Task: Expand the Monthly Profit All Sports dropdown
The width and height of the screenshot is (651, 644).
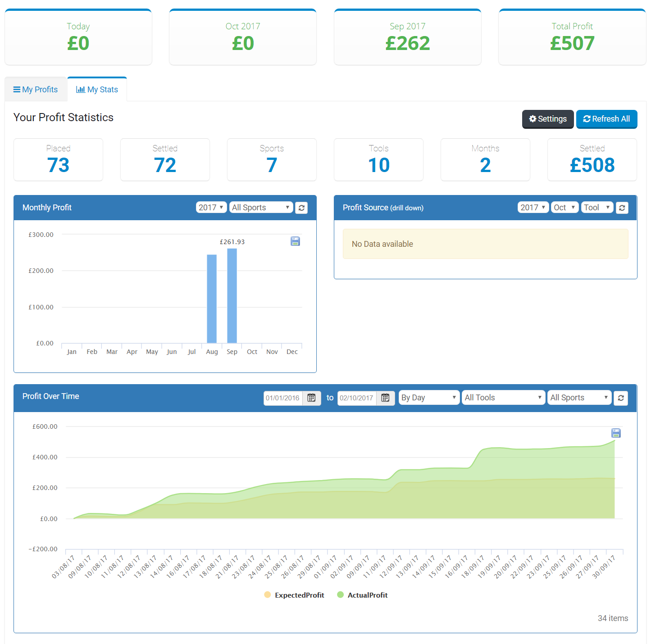Action: coord(261,207)
